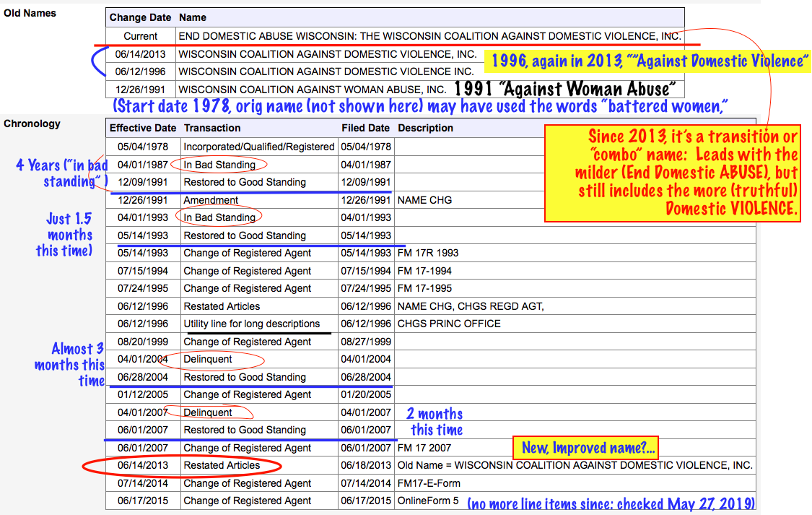Click the 'Amendment' transaction entry
Viewport: 812px width, 515px height.
[211, 200]
